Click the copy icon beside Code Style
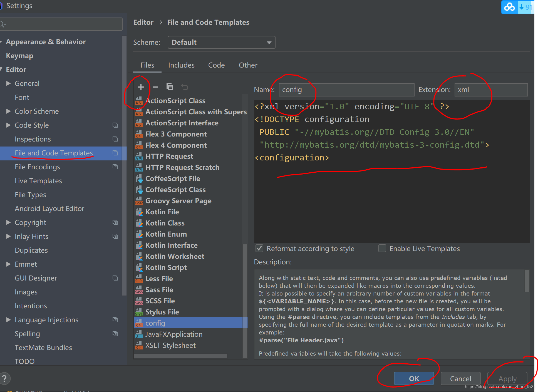 click(x=115, y=125)
